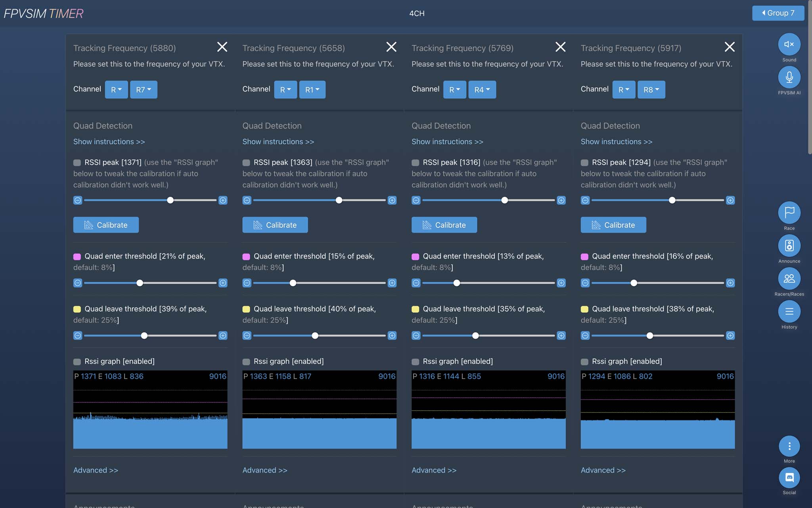
Task: Open the Announce speaker settings
Action: [x=789, y=246]
